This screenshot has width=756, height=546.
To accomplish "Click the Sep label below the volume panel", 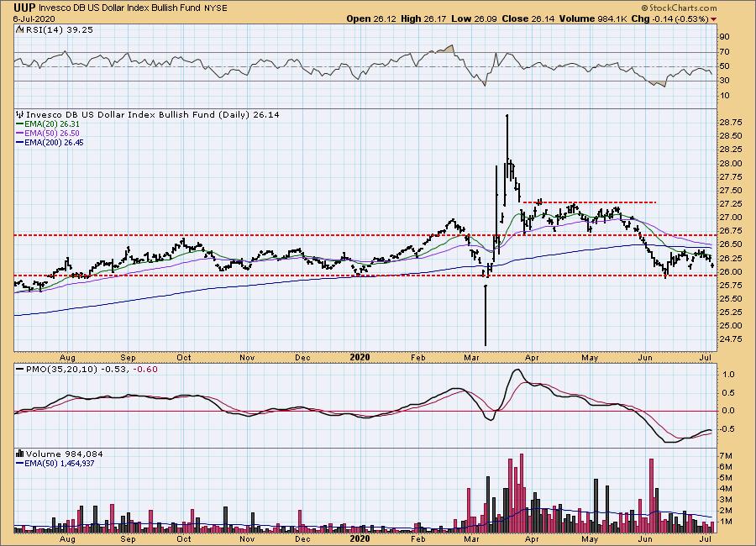I will point(128,538).
